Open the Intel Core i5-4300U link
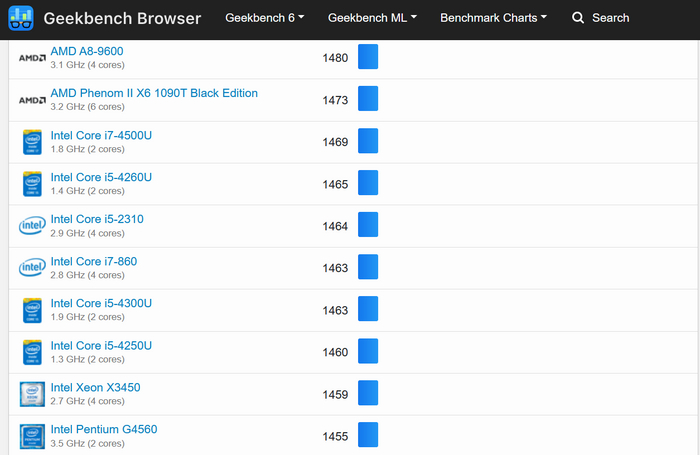 click(x=101, y=304)
